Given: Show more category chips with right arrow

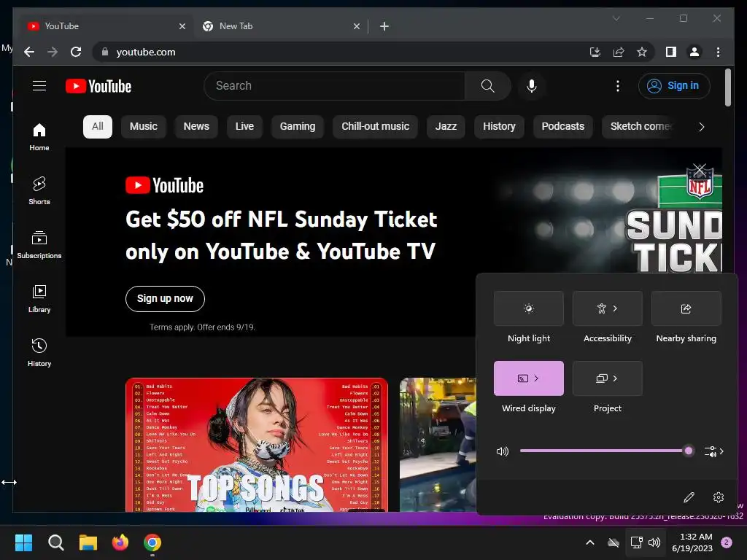Looking at the screenshot, I should click(x=701, y=127).
